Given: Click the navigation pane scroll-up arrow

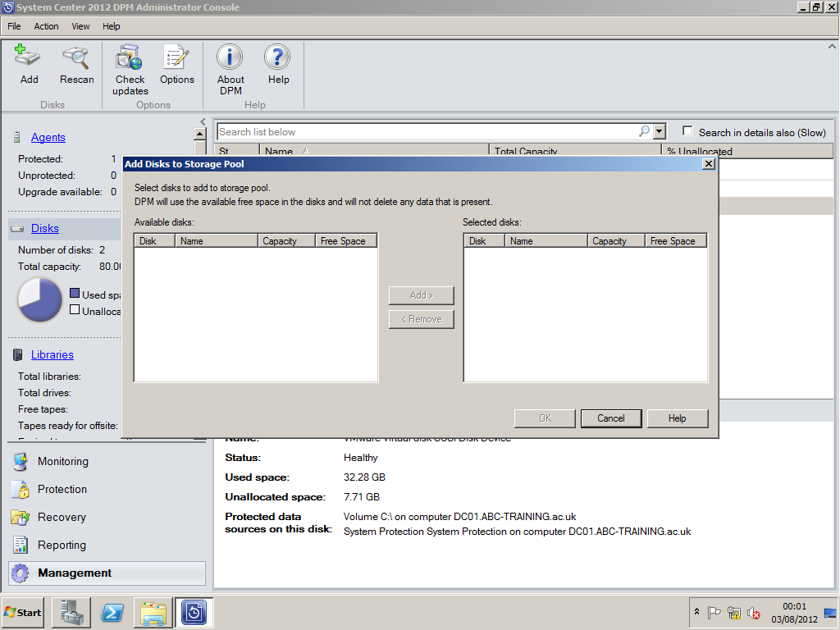Looking at the screenshot, I should [x=200, y=134].
